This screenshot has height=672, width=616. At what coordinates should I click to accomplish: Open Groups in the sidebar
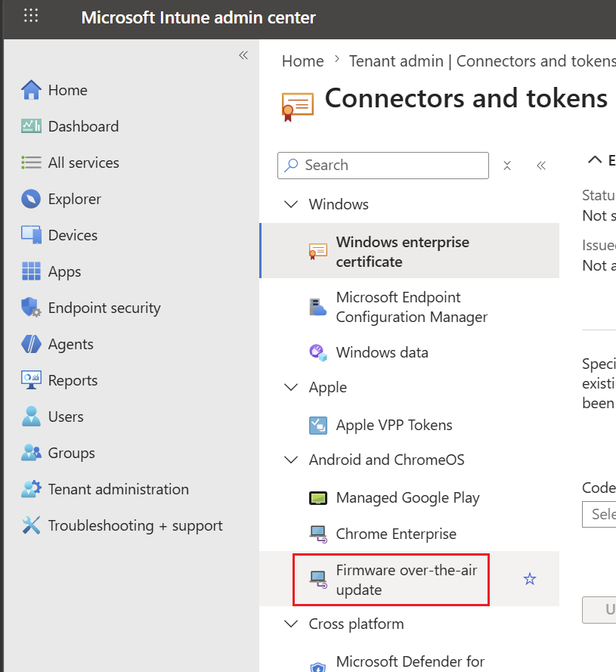click(x=72, y=453)
